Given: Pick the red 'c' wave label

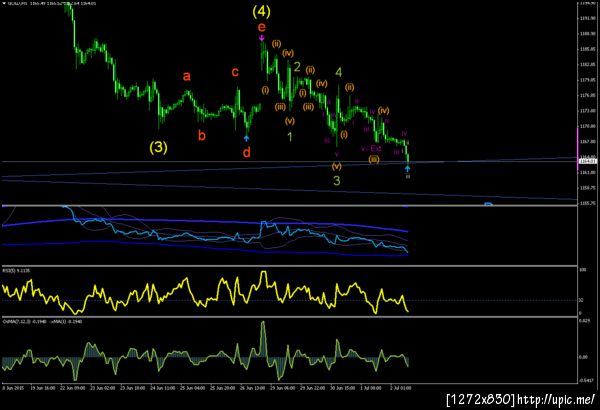Looking at the screenshot, I should (235, 72).
